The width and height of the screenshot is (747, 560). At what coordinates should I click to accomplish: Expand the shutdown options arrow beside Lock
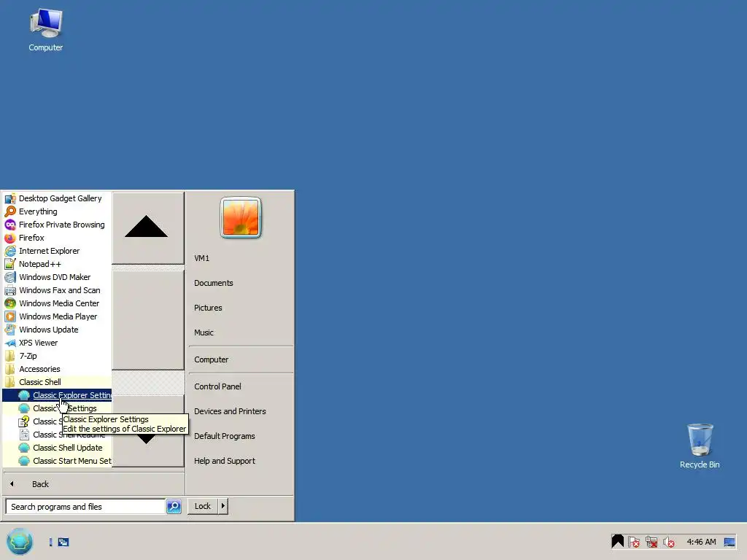click(x=223, y=506)
